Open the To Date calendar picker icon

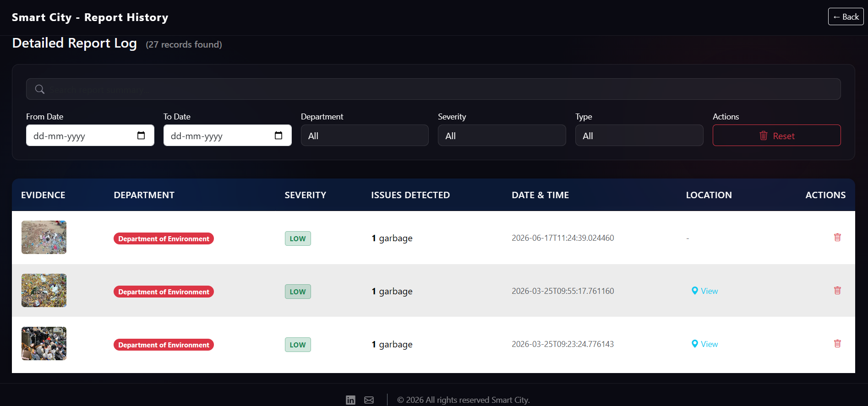point(278,135)
